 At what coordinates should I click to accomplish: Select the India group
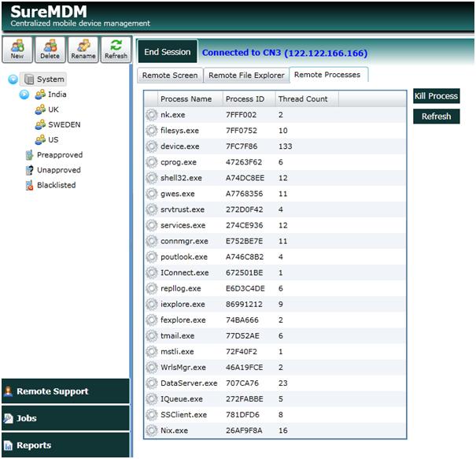[57, 94]
